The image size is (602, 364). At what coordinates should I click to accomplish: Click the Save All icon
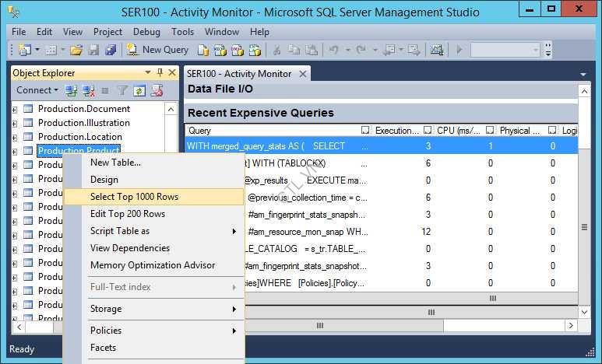pos(111,50)
